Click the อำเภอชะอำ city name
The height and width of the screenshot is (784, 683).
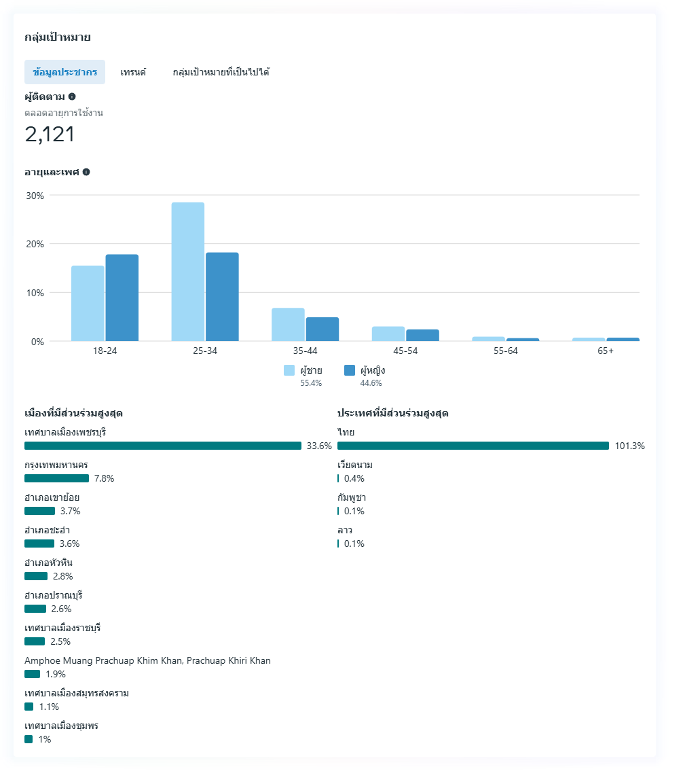click(x=47, y=530)
